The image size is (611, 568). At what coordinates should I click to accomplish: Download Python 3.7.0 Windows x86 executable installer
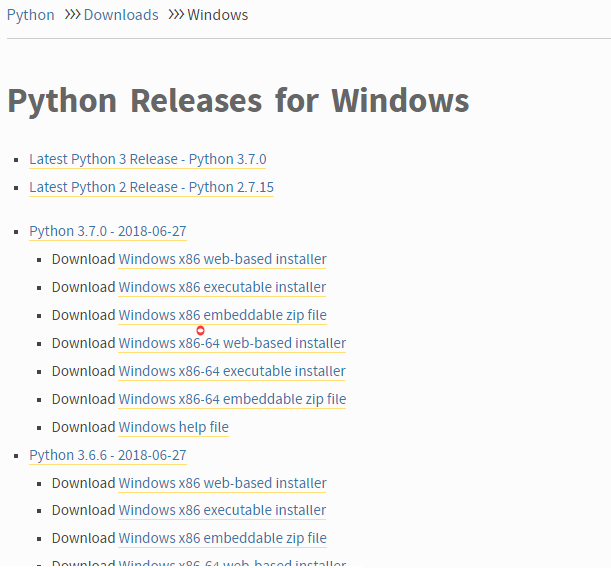(222, 287)
